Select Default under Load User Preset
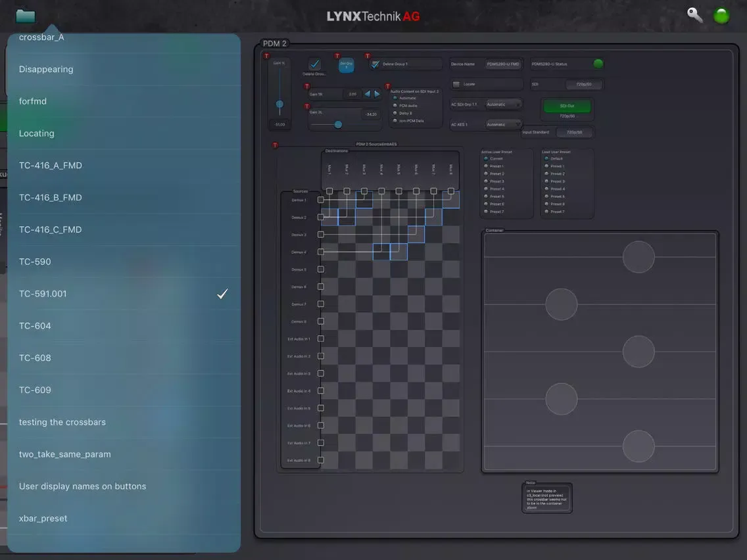The height and width of the screenshot is (560, 747). coord(546,158)
